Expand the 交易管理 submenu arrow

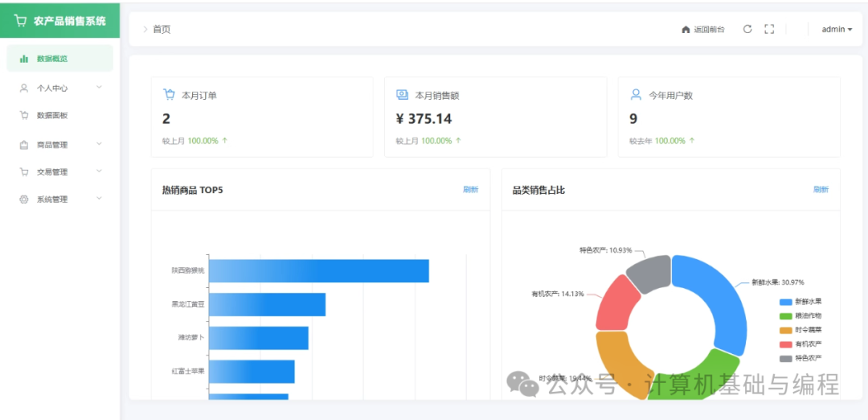pyautogui.click(x=99, y=171)
